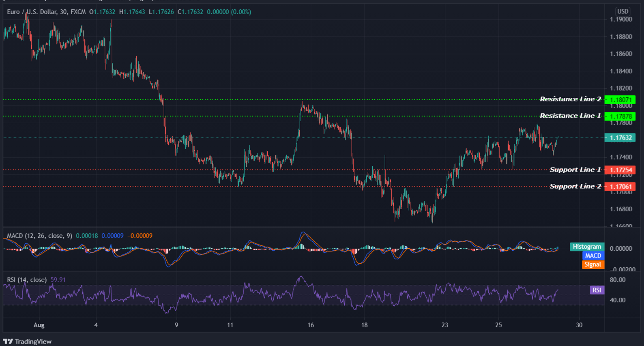Click the purple RSI series label
The image size is (644, 346).
(597, 290)
